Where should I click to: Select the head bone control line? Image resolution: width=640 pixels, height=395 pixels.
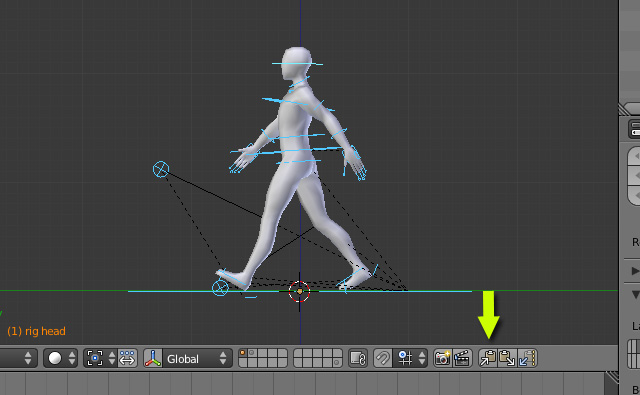coord(298,64)
